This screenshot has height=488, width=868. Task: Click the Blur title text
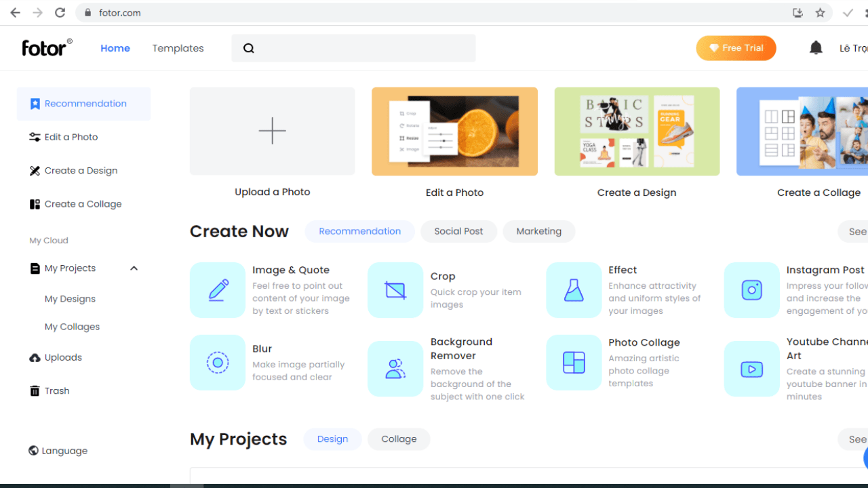pyautogui.click(x=262, y=348)
